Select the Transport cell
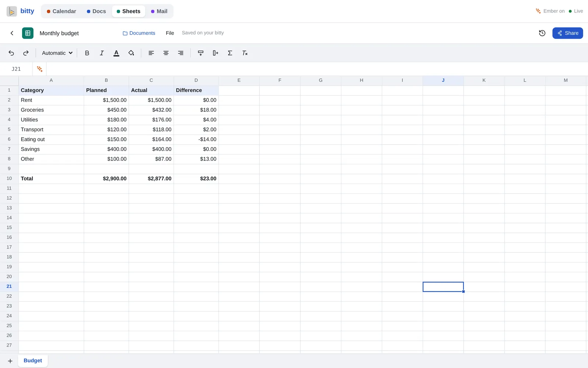Viewport: 588px width, 368px height. [x=51, y=130]
